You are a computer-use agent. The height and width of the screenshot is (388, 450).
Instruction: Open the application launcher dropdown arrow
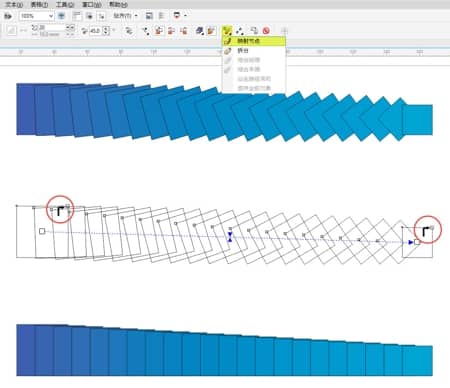tap(185, 16)
